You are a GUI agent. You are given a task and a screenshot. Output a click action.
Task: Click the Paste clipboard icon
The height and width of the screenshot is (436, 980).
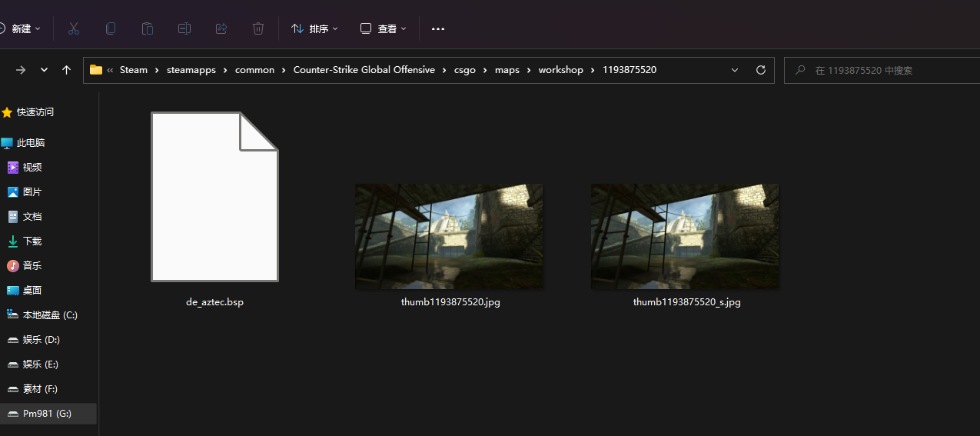coord(148,28)
